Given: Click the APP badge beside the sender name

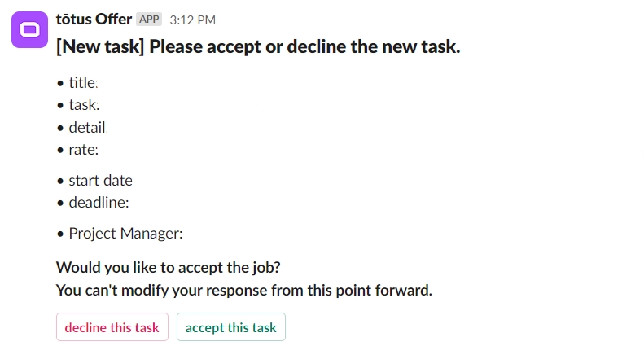Looking at the screenshot, I should (x=149, y=19).
